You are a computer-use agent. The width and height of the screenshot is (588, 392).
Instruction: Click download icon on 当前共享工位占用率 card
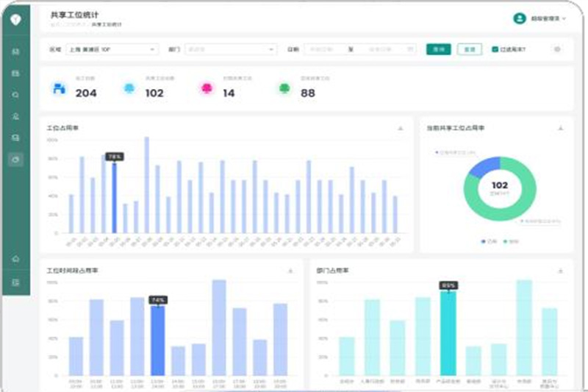(x=560, y=128)
